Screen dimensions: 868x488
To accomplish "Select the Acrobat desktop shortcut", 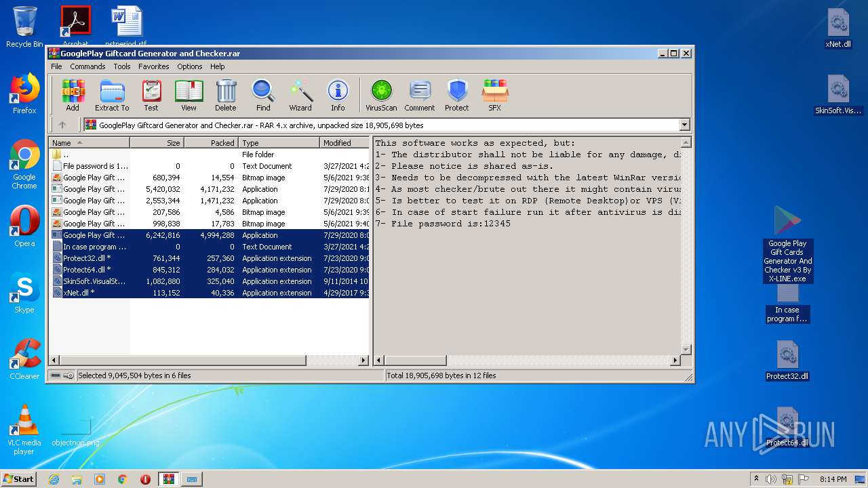I will (75, 26).
